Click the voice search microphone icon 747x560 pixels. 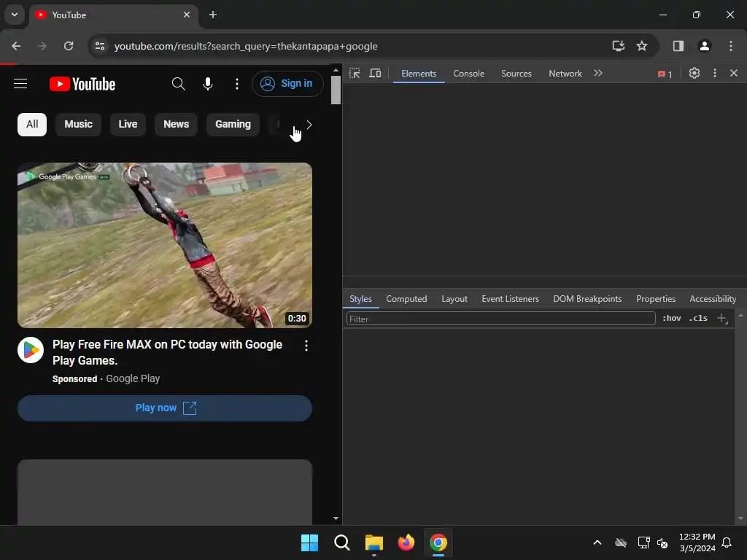click(x=208, y=84)
